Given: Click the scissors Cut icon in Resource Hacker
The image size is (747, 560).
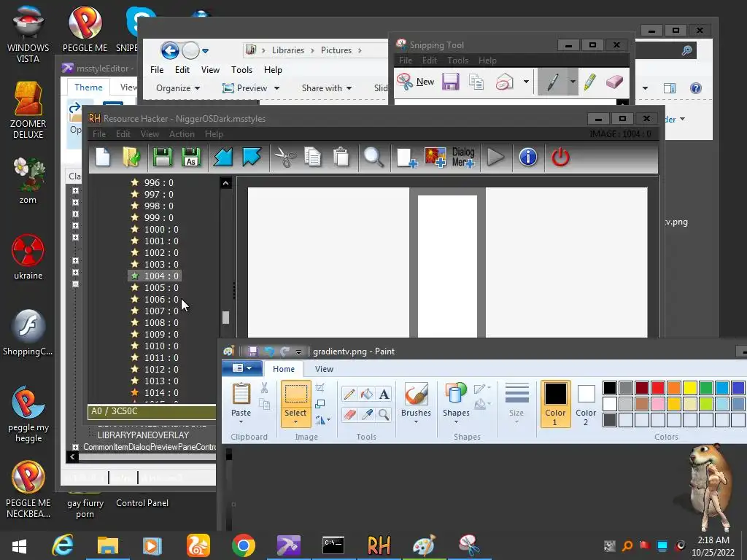Looking at the screenshot, I should 285,157.
